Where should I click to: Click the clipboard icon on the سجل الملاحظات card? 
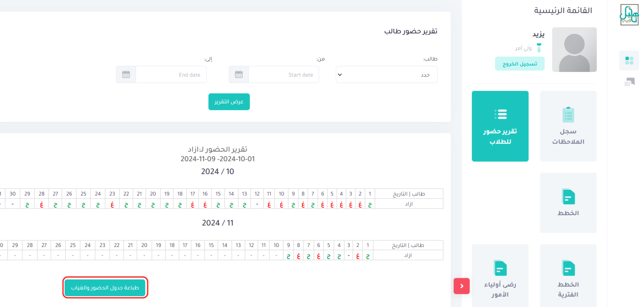568,115
